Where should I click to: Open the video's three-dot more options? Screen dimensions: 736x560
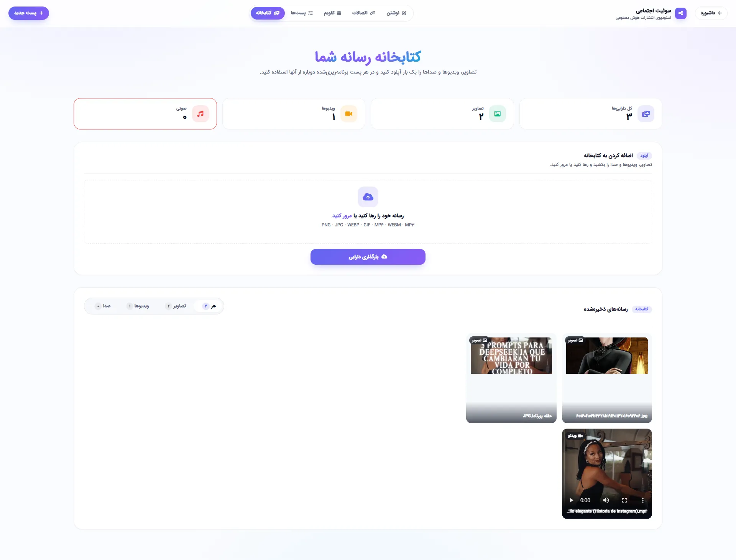tap(643, 500)
